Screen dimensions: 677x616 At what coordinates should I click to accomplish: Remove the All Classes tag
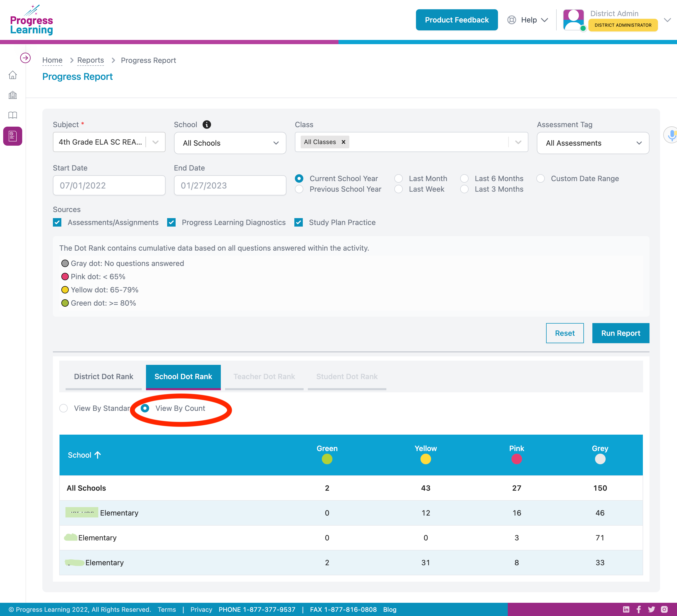(x=343, y=142)
